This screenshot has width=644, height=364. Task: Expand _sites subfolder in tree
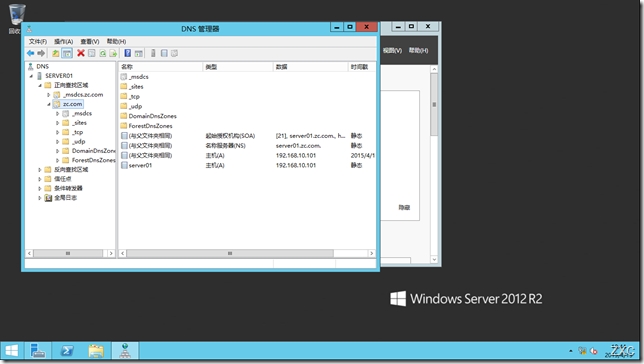coord(57,123)
